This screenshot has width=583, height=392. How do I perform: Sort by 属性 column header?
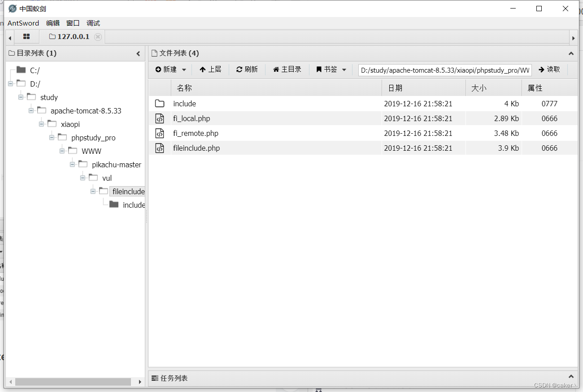549,88
